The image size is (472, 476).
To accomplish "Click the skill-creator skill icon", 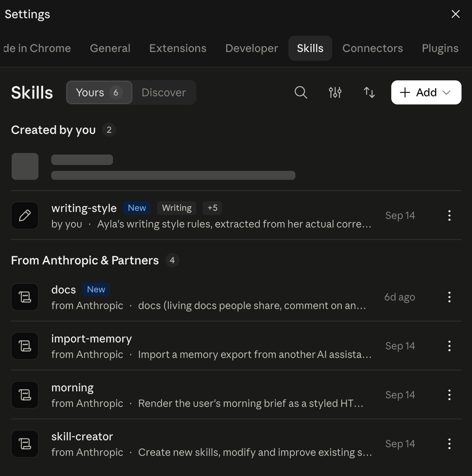I will pos(25,444).
